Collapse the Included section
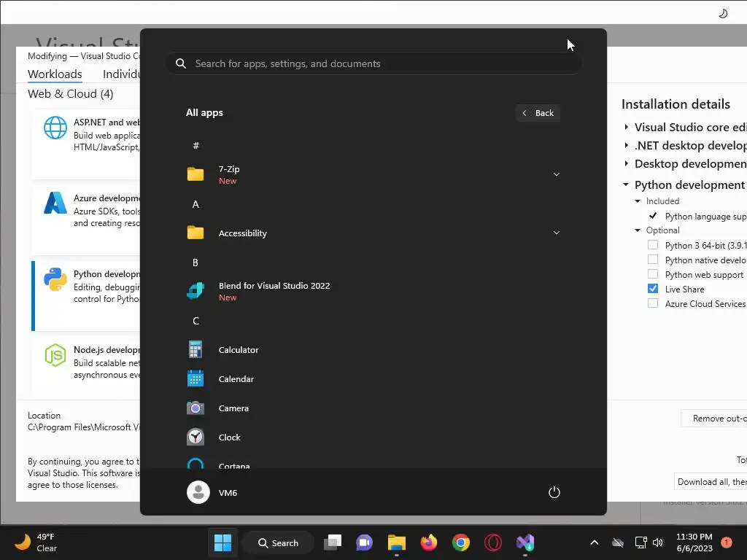 pyautogui.click(x=638, y=201)
